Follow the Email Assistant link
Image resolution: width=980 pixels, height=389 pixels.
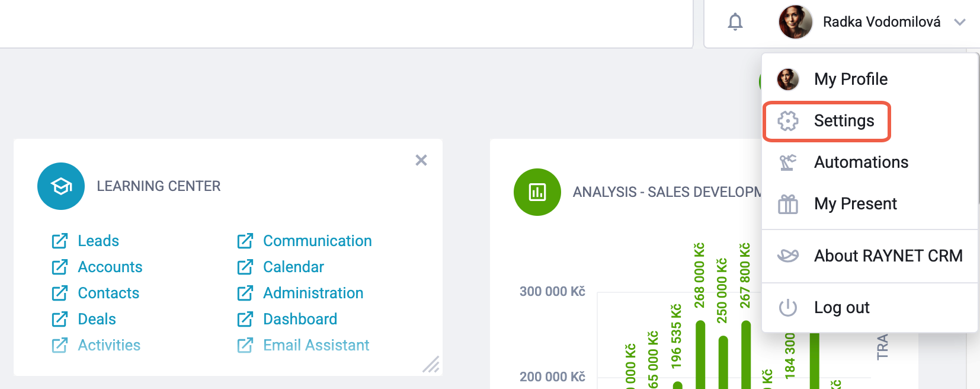316,345
